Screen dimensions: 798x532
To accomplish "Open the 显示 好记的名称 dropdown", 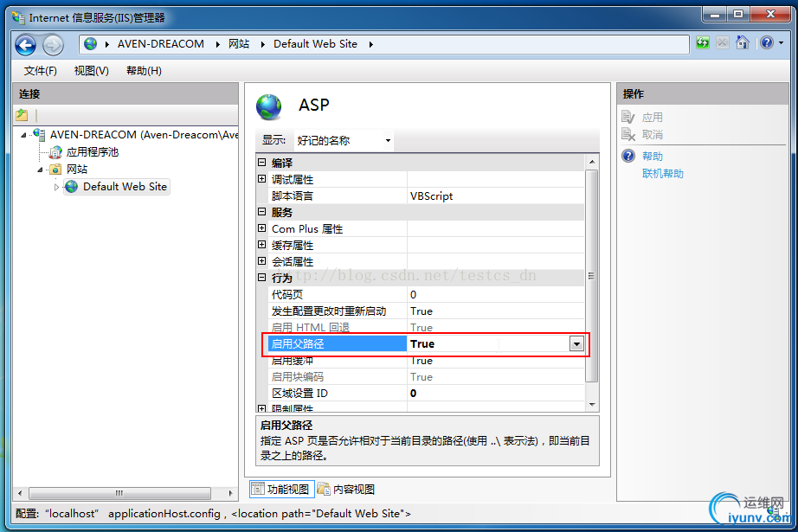I will 344,140.
